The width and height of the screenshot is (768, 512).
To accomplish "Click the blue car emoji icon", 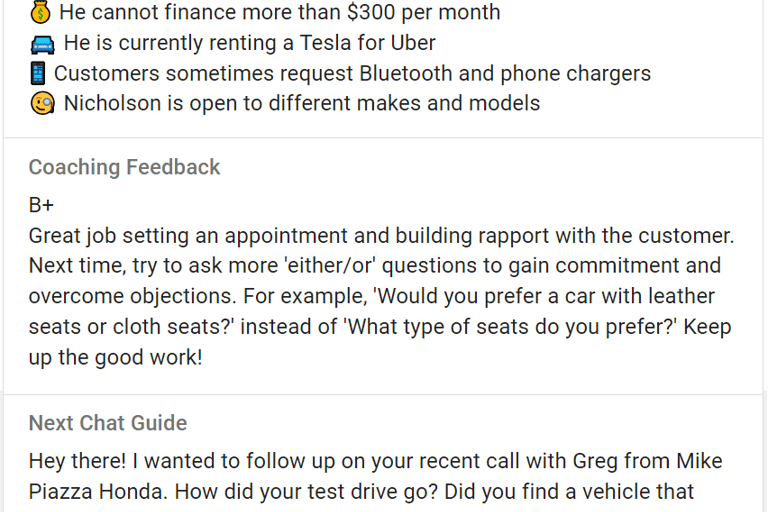I will pyautogui.click(x=43, y=44).
